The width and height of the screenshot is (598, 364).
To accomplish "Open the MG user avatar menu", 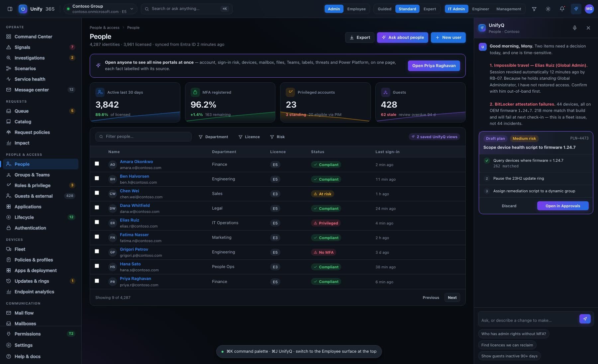I will [589, 9].
